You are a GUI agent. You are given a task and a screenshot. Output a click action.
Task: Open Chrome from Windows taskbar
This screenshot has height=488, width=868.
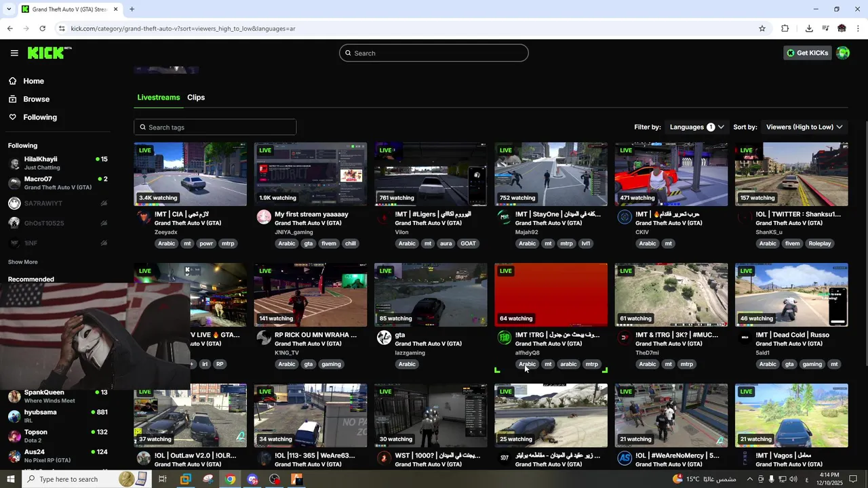[231, 479]
